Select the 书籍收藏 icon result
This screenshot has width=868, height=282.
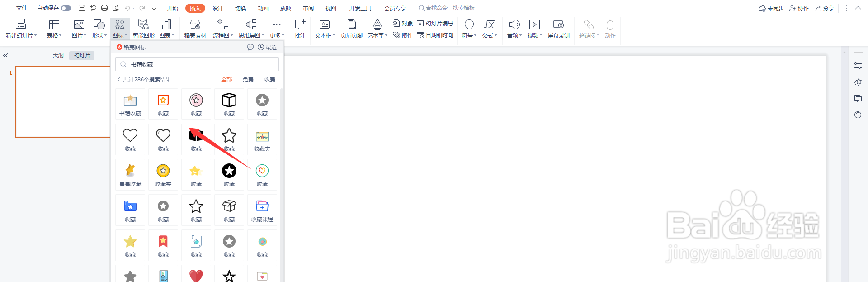click(x=130, y=105)
